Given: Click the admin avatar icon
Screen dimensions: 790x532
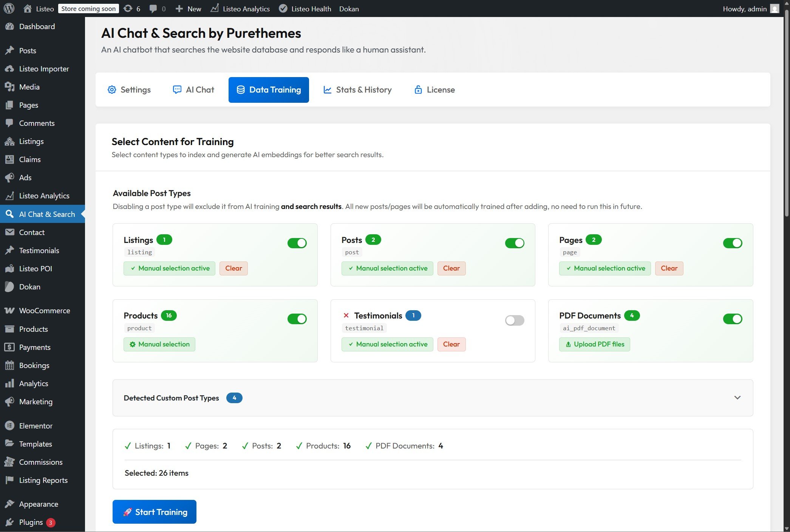Looking at the screenshot, I should coord(775,8).
